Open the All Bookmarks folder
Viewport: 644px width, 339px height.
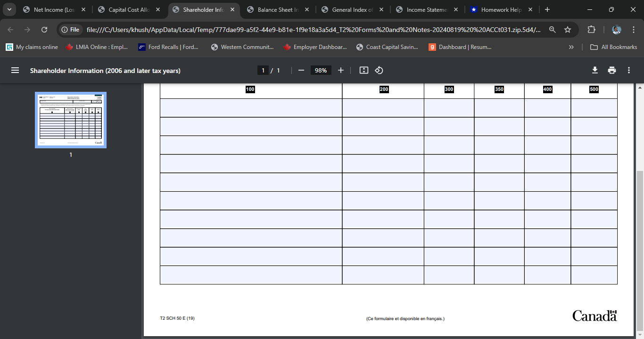614,47
